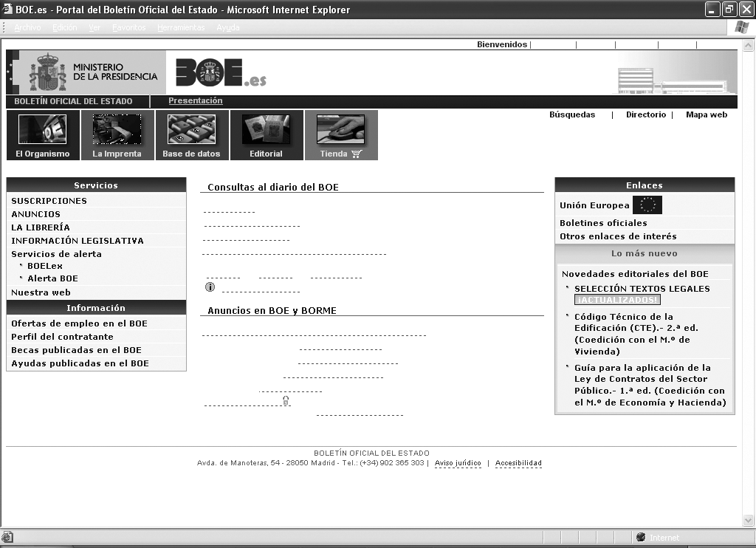Open the Editorial section image
Image resolution: width=756 pixels, height=548 pixels.
tap(266, 130)
